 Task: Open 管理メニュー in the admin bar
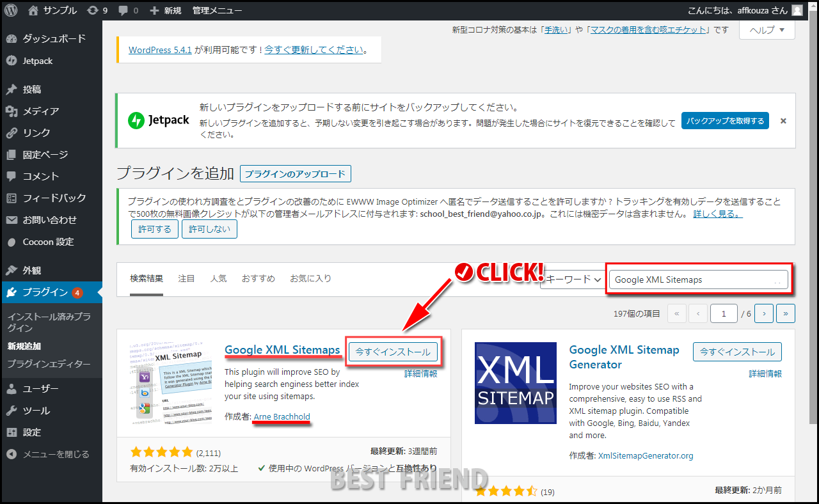click(x=217, y=10)
